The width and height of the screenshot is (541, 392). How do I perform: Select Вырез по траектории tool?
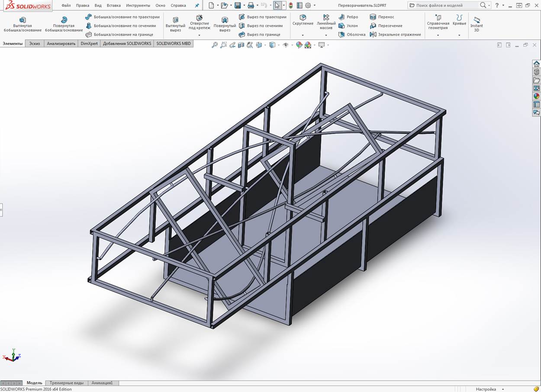point(263,17)
